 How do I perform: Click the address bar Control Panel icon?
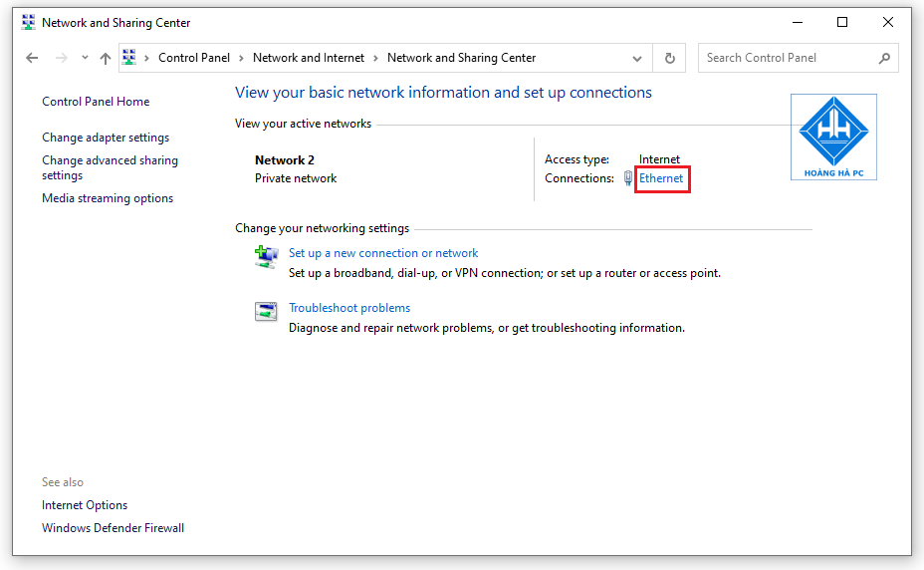pos(129,57)
